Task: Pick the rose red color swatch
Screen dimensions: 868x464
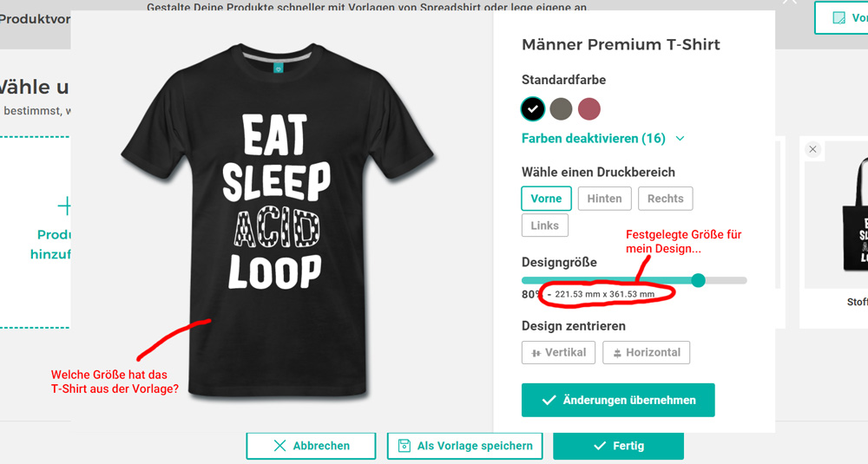Action: 589,108
